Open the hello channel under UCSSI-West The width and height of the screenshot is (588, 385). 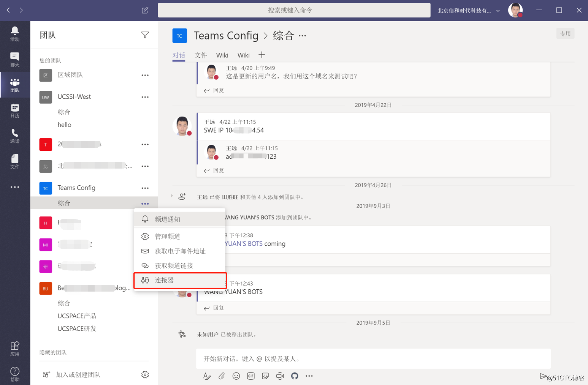[65, 125]
